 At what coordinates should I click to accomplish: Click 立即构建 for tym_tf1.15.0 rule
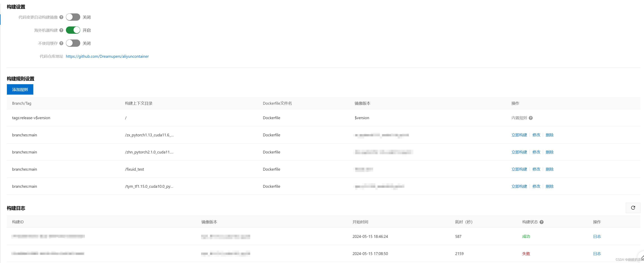point(519,186)
